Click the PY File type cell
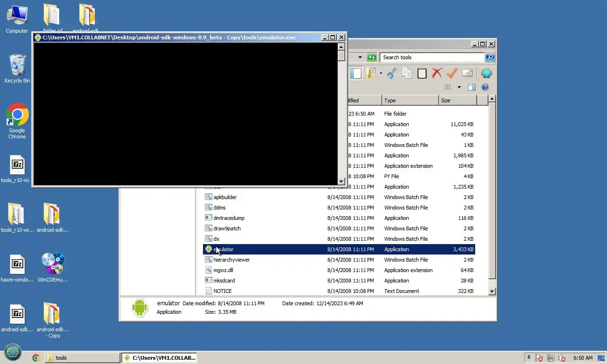607x364 pixels. pos(392,176)
